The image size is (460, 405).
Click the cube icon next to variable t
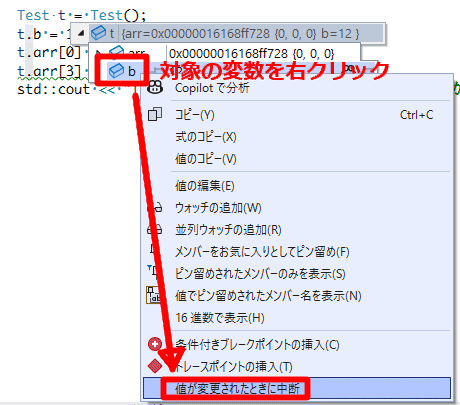[99, 33]
